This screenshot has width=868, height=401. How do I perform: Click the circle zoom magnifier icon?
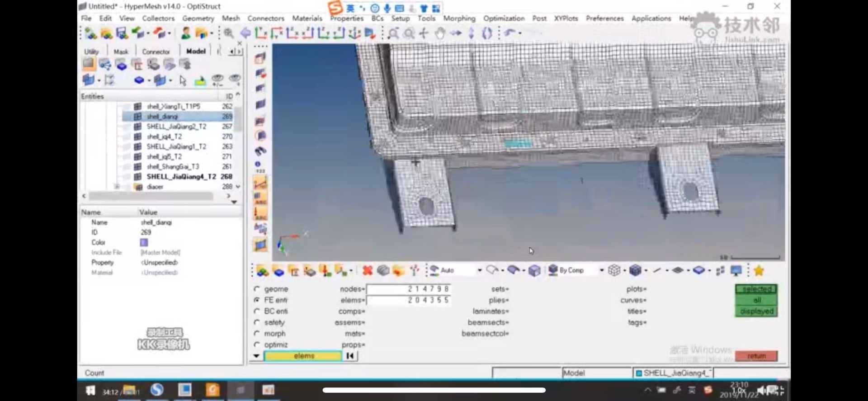coord(409,33)
